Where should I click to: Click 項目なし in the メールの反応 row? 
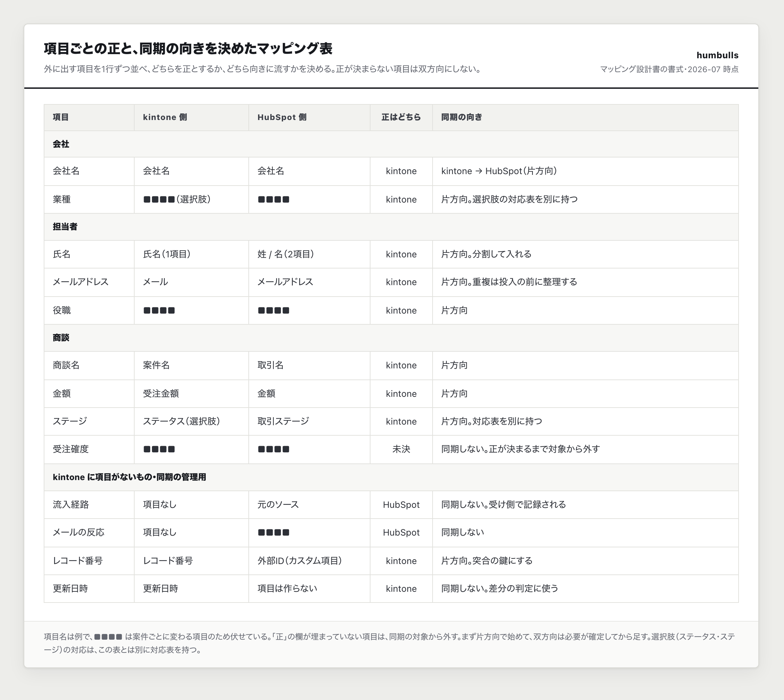point(191,533)
